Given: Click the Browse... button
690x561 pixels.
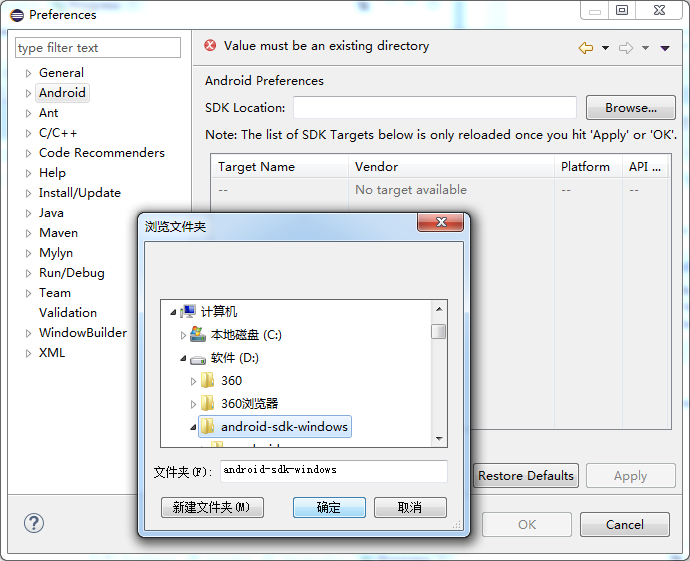Looking at the screenshot, I should pyautogui.click(x=631, y=108).
